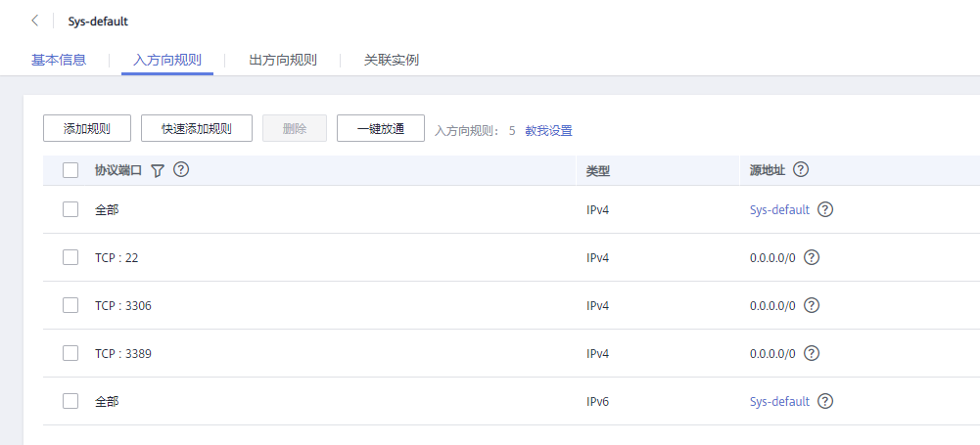
Task: Click the TCP : 22 protocol text
Action: 117,258
